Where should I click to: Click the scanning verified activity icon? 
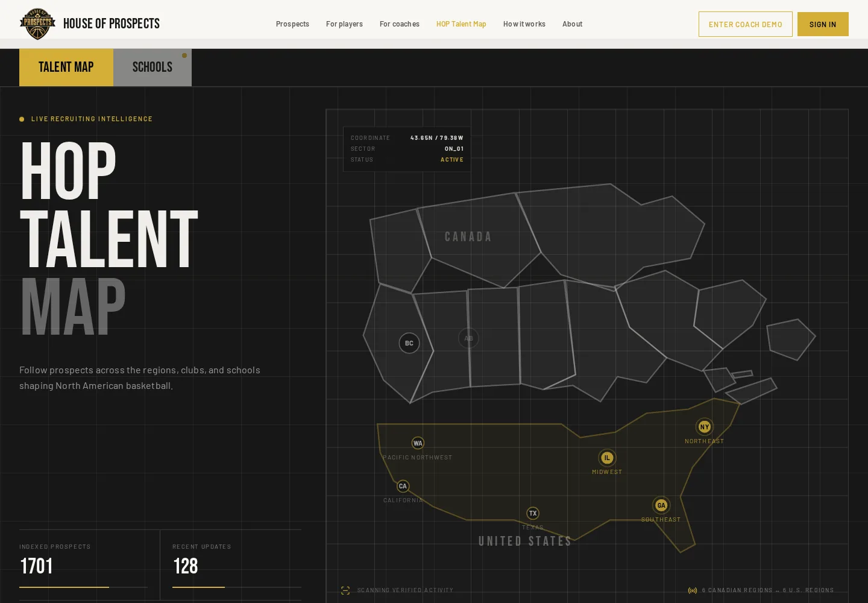click(345, 590)
